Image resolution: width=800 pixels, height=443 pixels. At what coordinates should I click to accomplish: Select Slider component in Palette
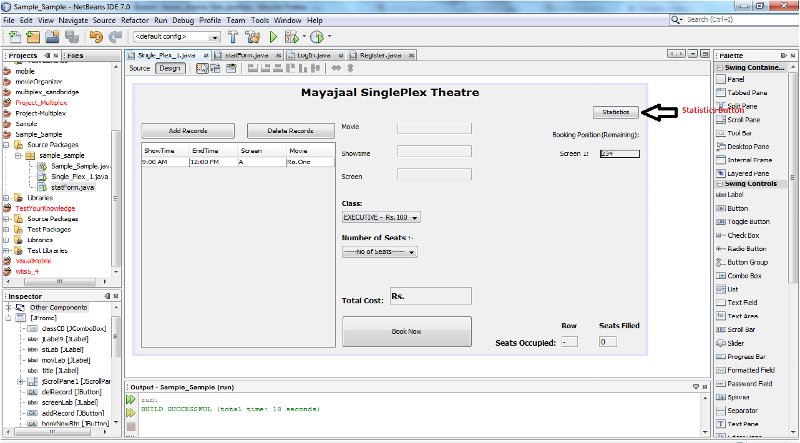tap(736, 343)
